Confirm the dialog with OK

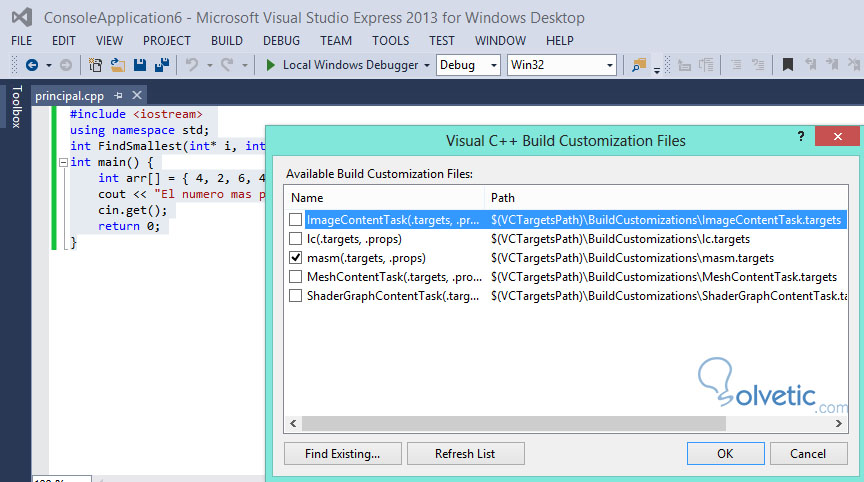725,454
